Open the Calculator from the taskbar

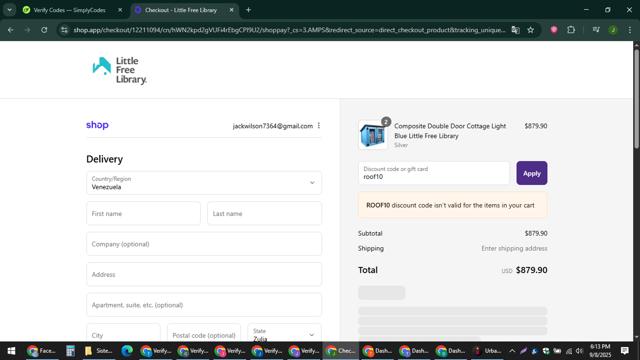[70, 351]
